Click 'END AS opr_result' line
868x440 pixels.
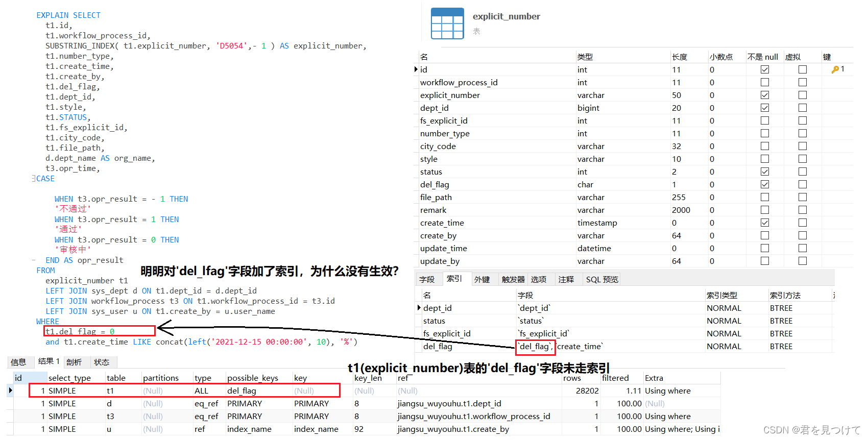[84, 260]
